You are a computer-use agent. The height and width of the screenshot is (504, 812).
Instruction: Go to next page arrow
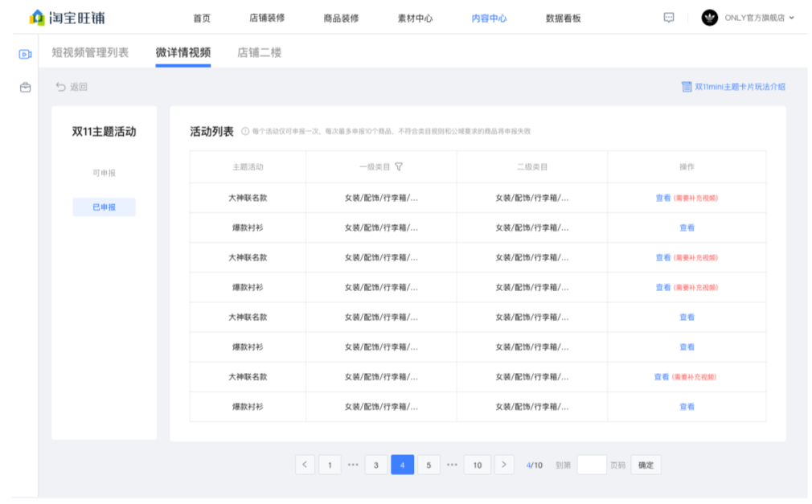504,465
